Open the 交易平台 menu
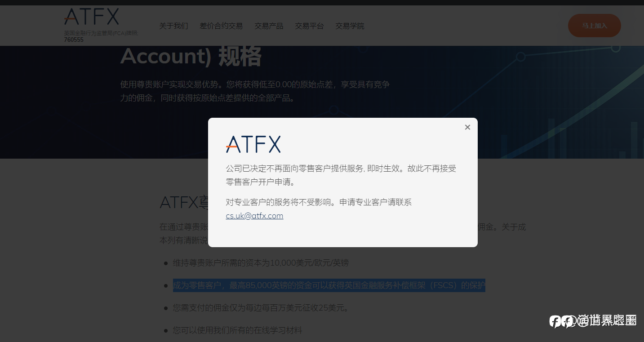Viewport: 644px width, 342px height. pos(309,26)
